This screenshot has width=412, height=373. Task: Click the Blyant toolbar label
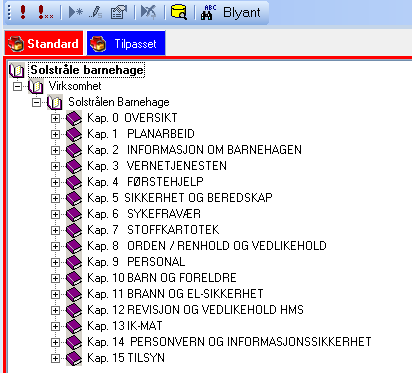(242, 13)
